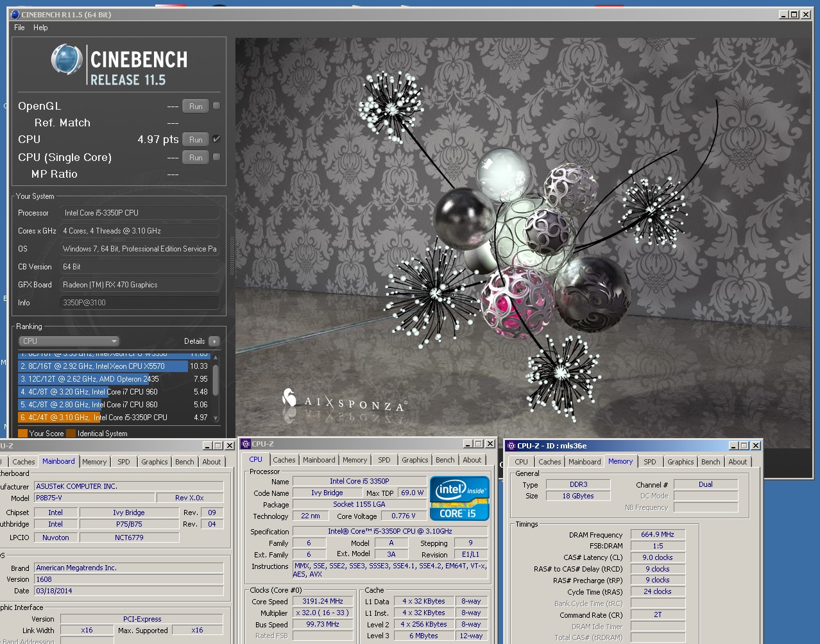The image size is (820, 644).
Task: Open Caches tab in middle CPU-Z window
Action: coord(284,460)
